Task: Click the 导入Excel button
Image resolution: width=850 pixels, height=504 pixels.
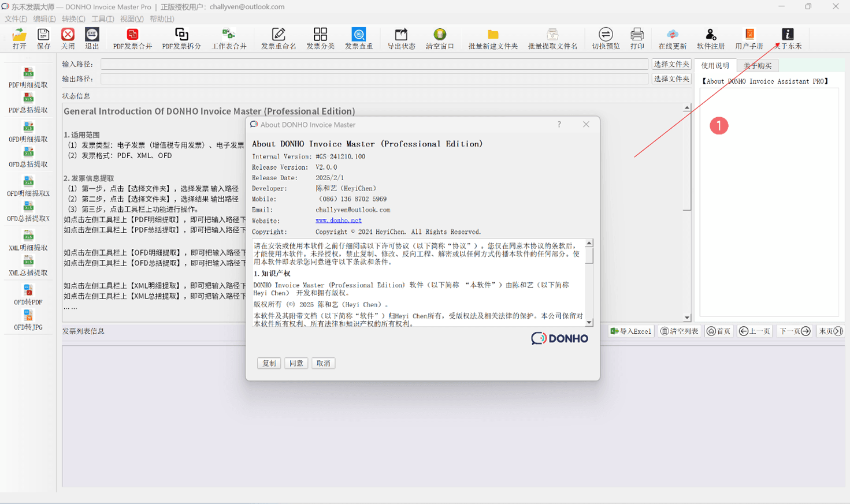Action: [631, 331]
